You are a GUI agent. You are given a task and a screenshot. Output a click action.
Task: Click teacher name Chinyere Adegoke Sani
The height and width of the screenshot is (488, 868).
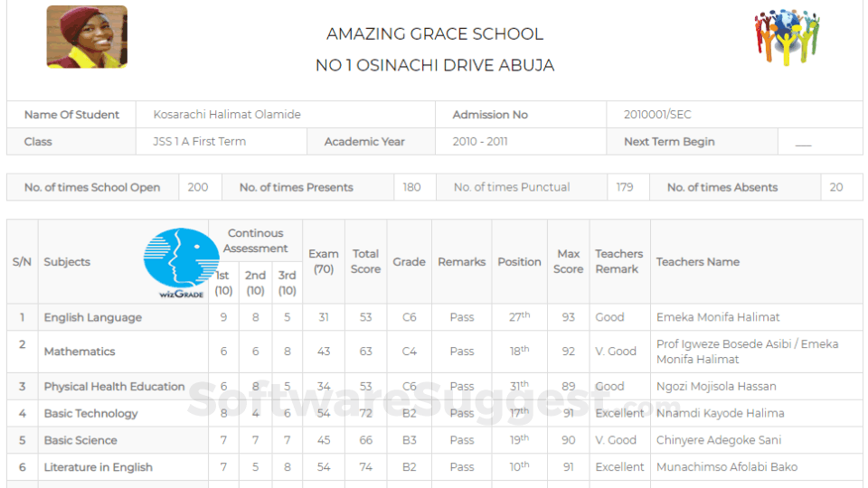pos(719,440)
